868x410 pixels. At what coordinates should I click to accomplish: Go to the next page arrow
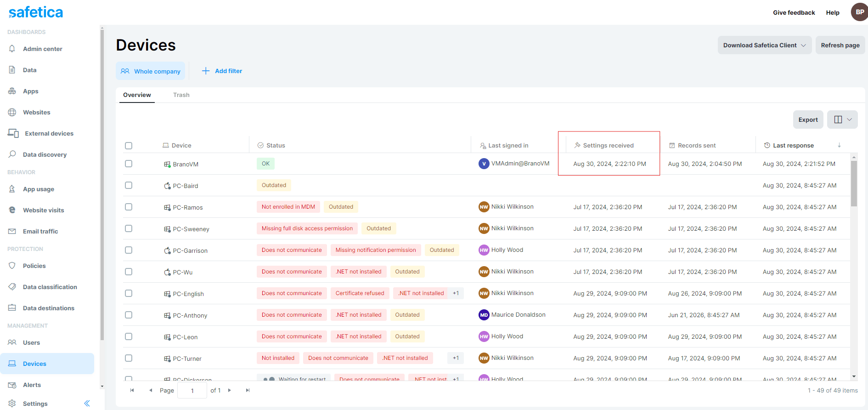pos(230,390)
